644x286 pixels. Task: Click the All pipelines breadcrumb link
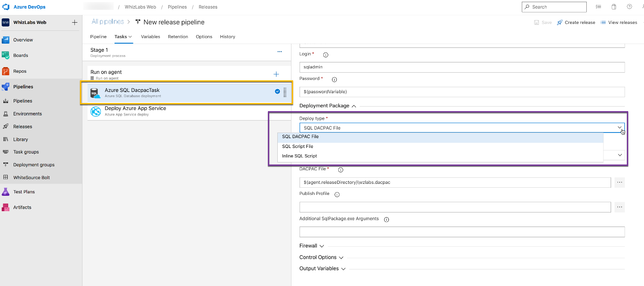pos(108,22)
